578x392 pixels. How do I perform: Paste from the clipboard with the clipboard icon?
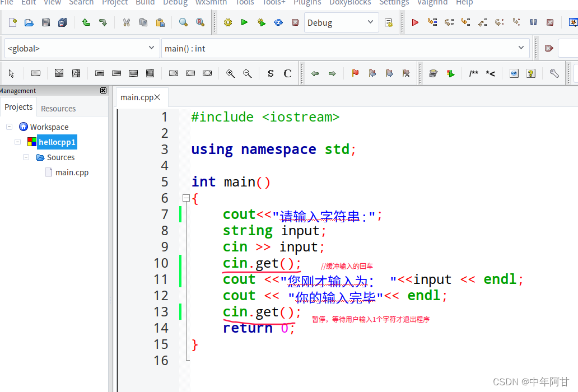(160, 22)
